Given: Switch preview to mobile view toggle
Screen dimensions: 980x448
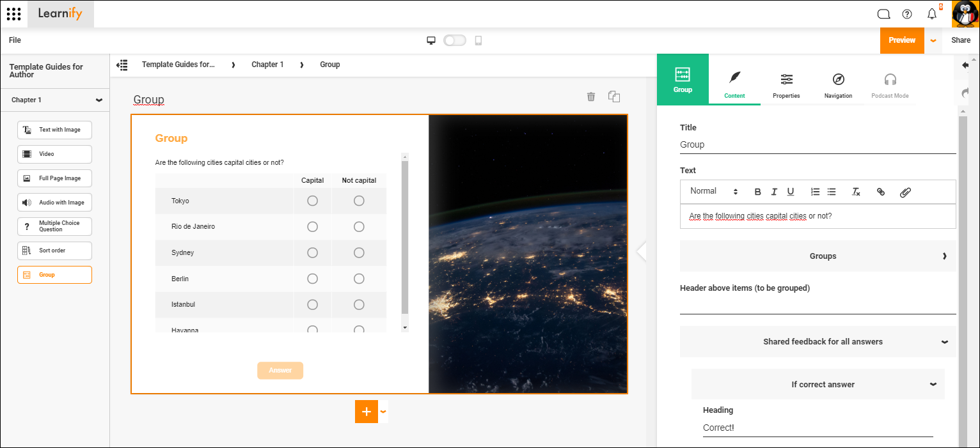Looking at the screenshot, I should point(455,40).
